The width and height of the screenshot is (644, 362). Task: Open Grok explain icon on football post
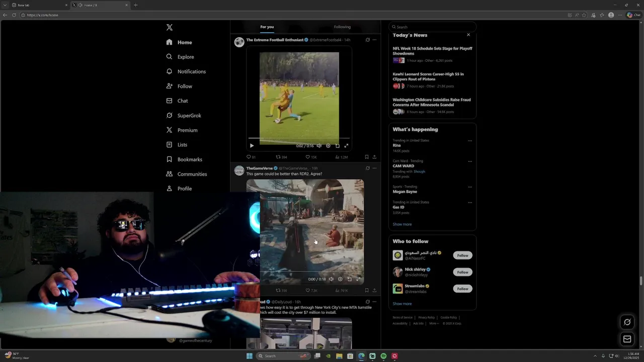coord(367,40)
